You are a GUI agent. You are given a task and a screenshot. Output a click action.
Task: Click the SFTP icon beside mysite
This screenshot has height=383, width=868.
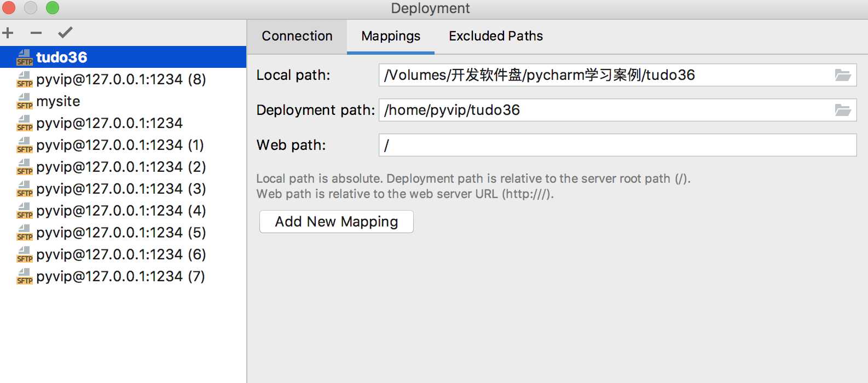[x=25, y=101]
